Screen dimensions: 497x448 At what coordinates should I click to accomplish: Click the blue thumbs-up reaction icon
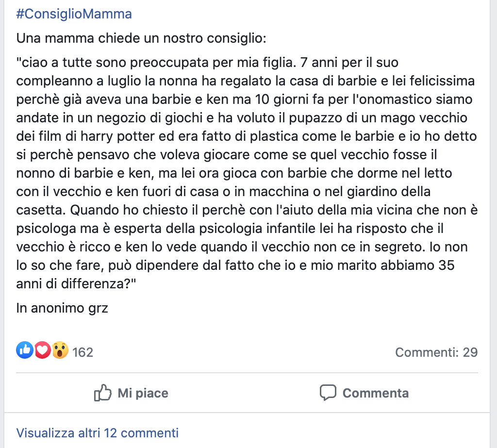pos(25,350)
